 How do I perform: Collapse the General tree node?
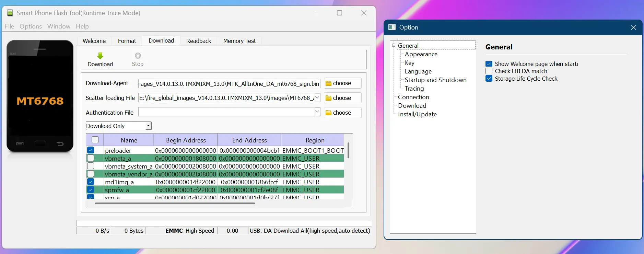click(x=394, y=45)
